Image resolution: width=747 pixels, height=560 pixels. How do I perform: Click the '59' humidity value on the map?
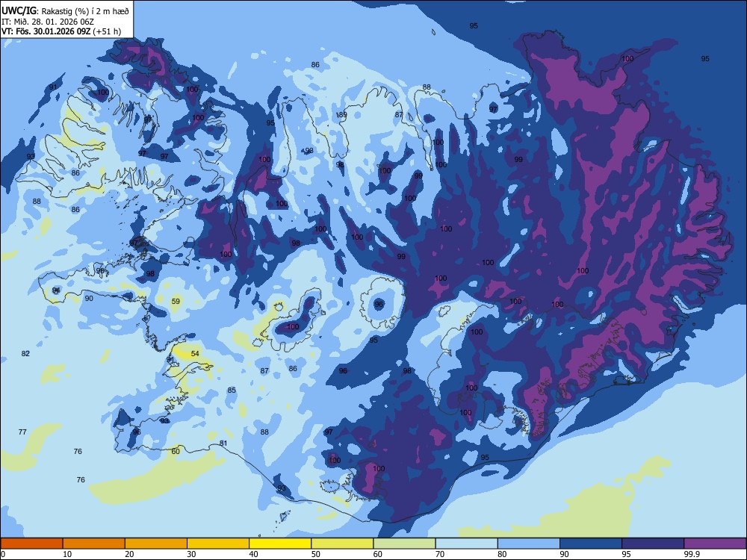pos(176,302)
